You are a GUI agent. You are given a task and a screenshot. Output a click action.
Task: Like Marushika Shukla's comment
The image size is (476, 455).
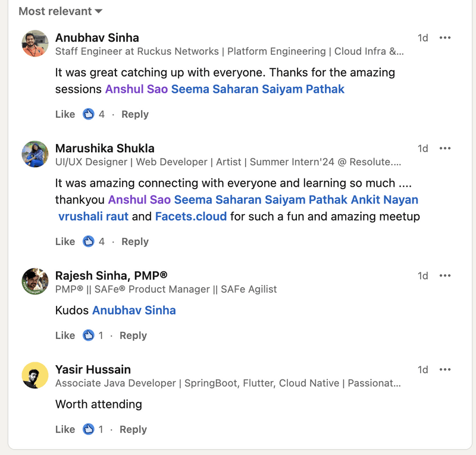pyautogui.click(x=65, y=241)
